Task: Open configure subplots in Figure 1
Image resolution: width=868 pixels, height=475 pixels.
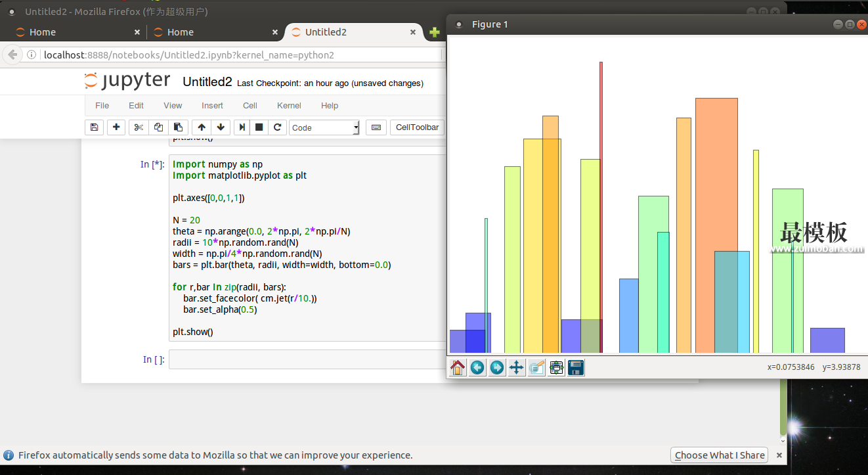Action: point(556,367)
